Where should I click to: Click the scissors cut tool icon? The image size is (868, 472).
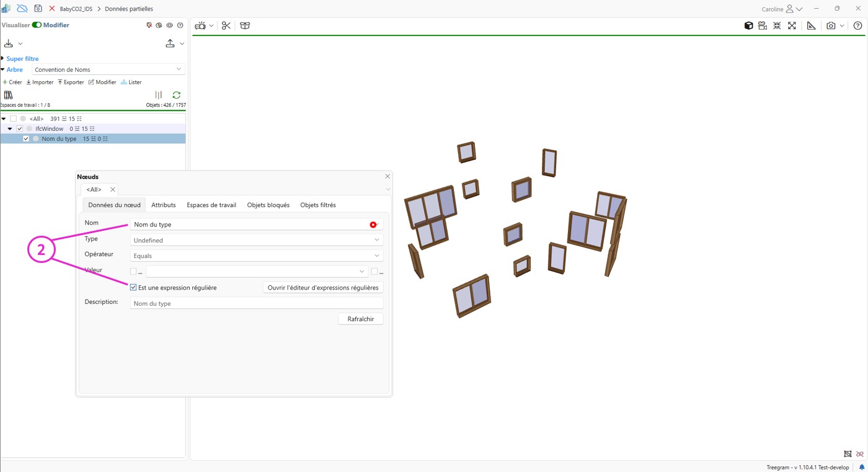click(226, 25)
